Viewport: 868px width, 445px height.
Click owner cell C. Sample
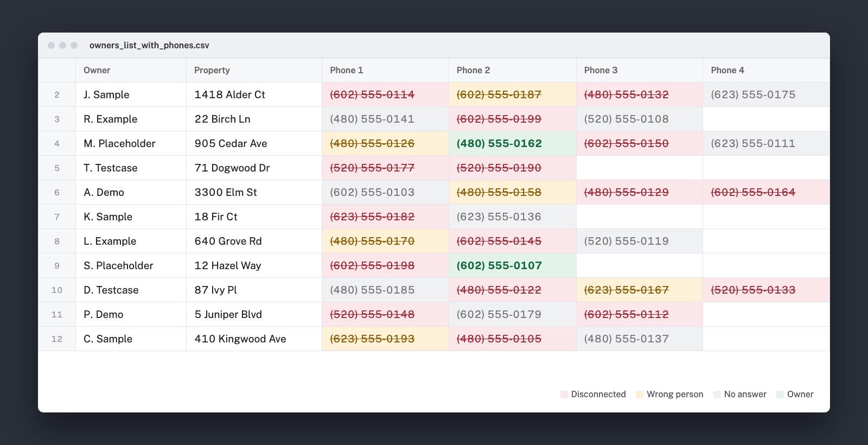131,339
